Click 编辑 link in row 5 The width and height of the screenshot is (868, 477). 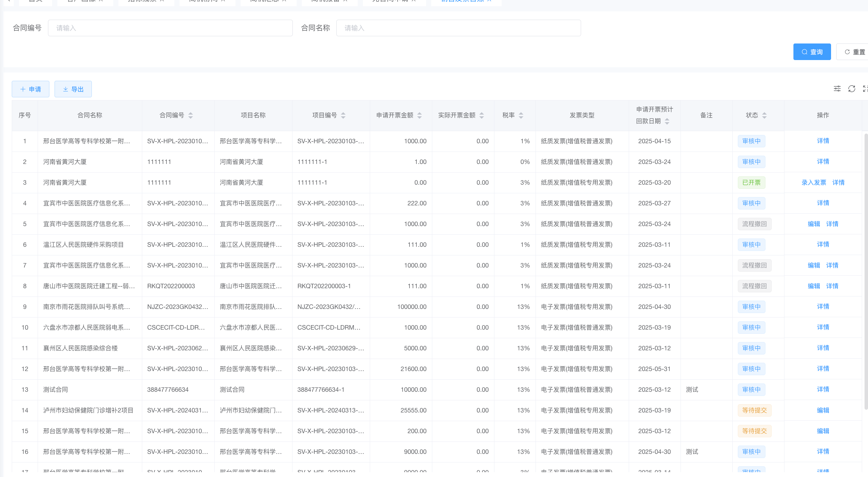[814, 224]
